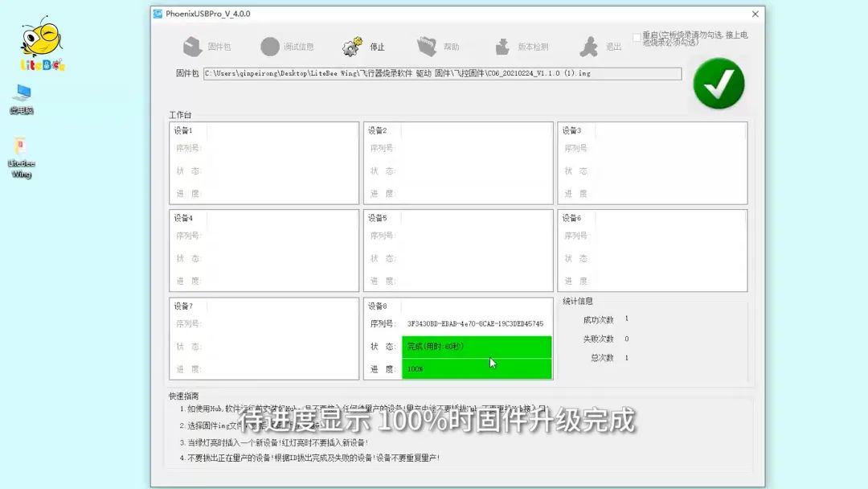Click quick guide line 3 about green light

pos(274,443)
